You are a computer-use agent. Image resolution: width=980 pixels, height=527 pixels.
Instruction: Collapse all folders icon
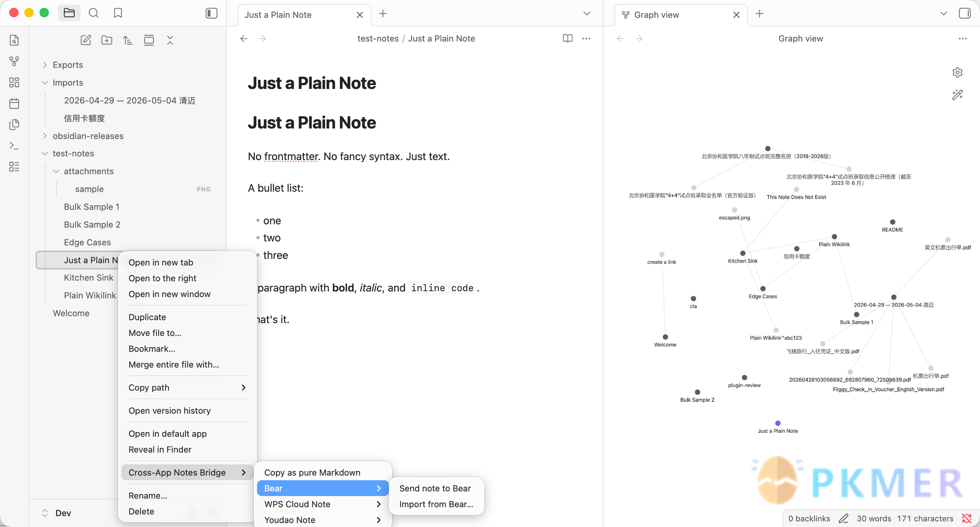pos(170,40)
